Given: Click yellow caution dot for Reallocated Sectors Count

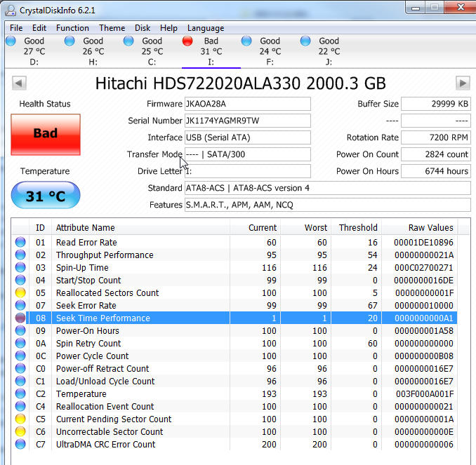Looking at the screenshot, I should [20, 292].
